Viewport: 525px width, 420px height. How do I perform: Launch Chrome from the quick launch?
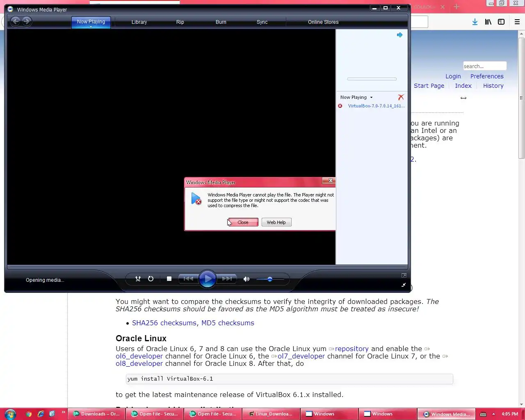(x=29, y=414)
